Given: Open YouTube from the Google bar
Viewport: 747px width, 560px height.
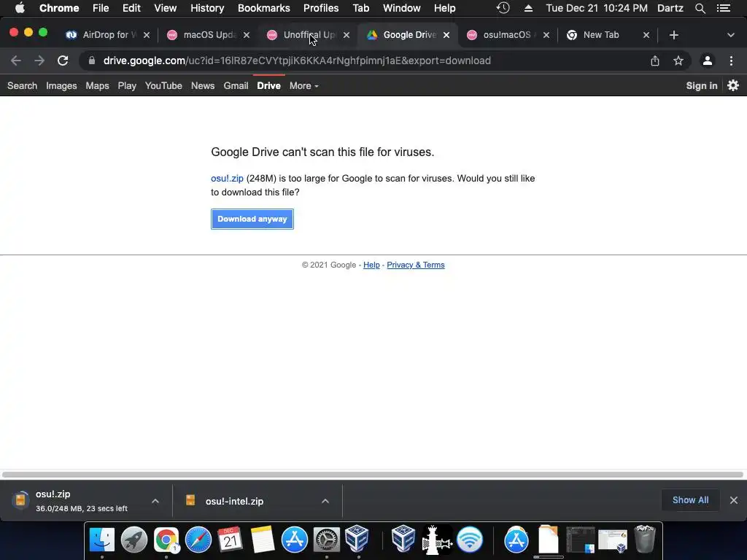Looking at the screenshot, I should (x=163, y=86).
